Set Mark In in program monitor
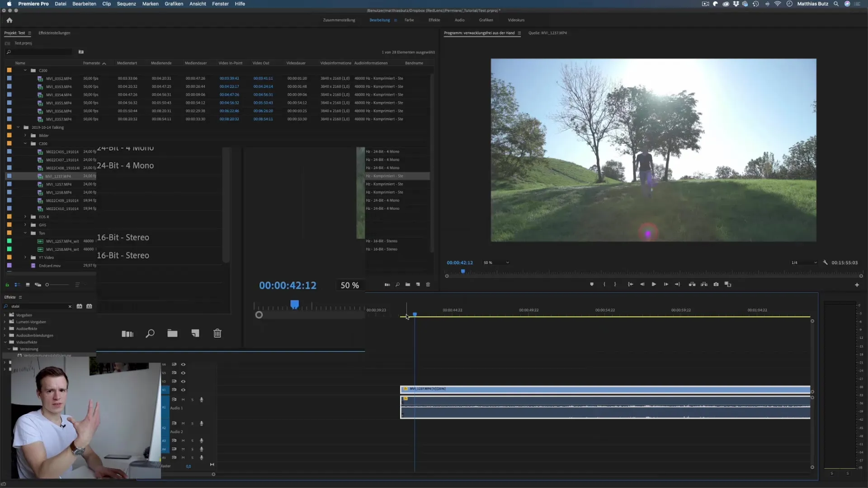868x488 pixels. pos(604,285)
